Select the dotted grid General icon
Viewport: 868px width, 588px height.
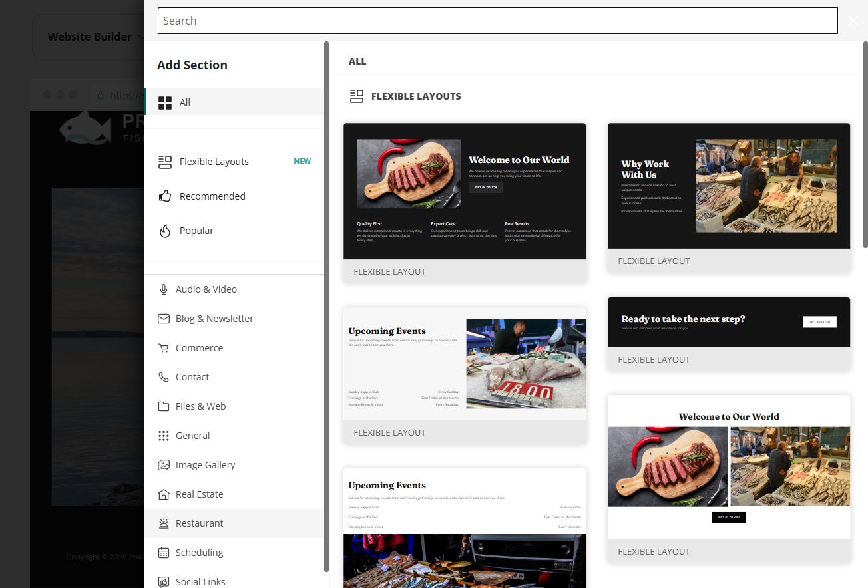point(164,436)
